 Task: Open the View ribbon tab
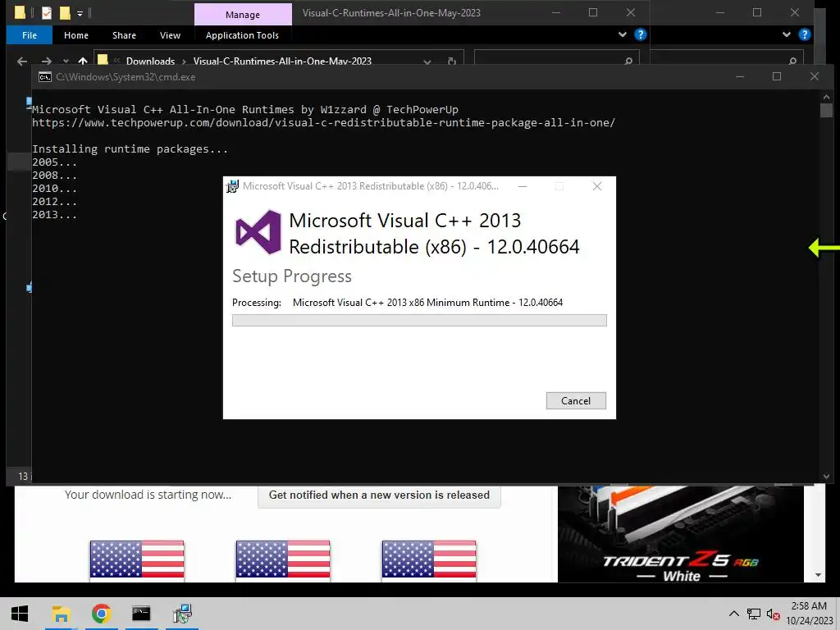pos(170,34)
